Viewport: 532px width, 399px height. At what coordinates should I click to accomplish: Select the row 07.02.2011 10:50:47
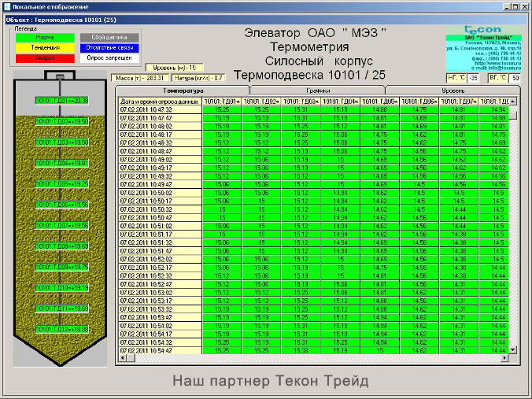pyautogui.click(x=313, y=218)
